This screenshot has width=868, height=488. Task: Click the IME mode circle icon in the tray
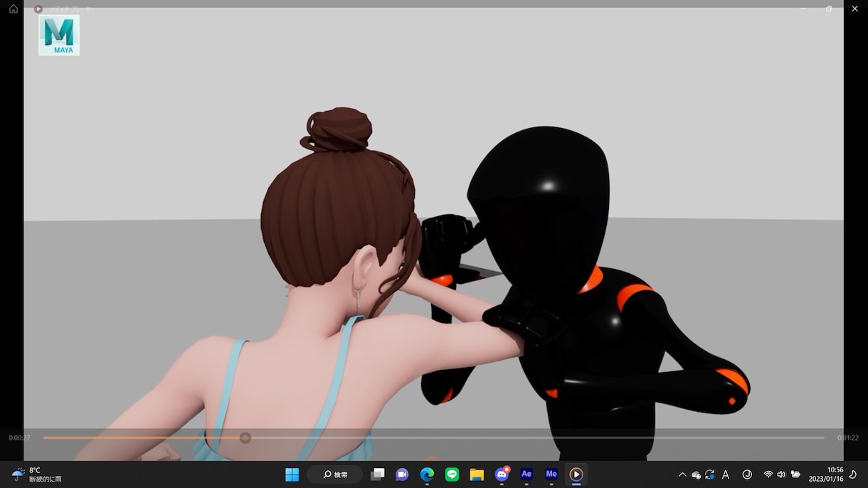(x=747, y=474)
